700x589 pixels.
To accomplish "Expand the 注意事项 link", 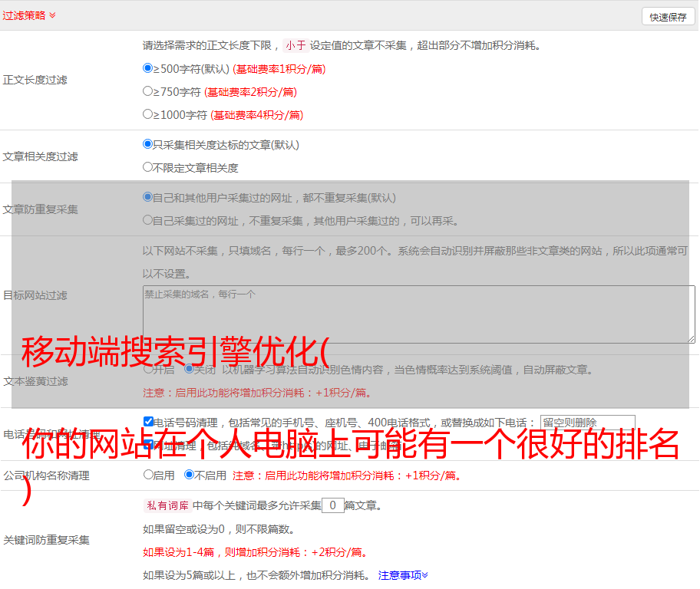I will pyautogui.click(x=403, y=574).
